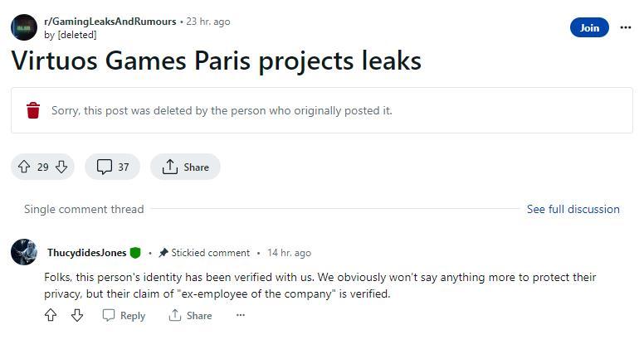Click ThucydidesJones avatar image
The height and width of the screenshot is (354, 644).
[24, 252]
